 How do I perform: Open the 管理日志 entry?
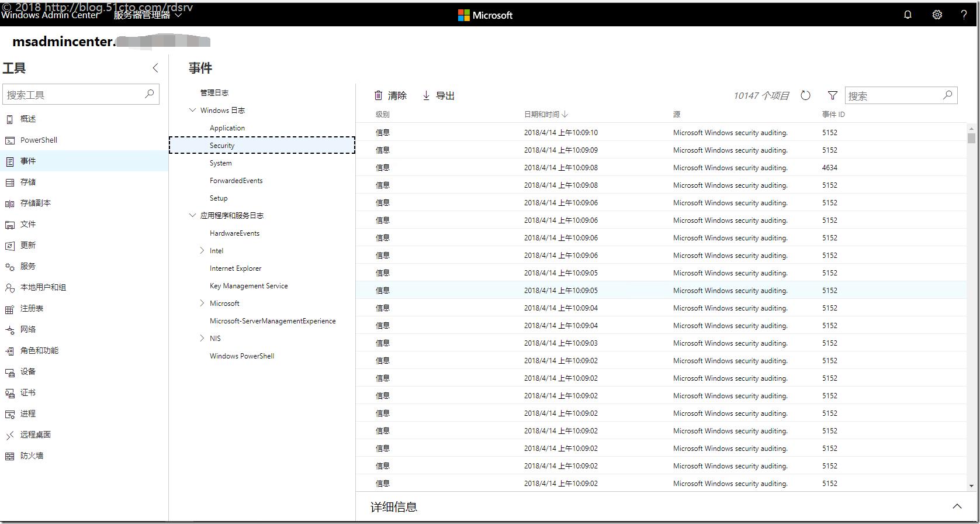click(x=214, y=93)
